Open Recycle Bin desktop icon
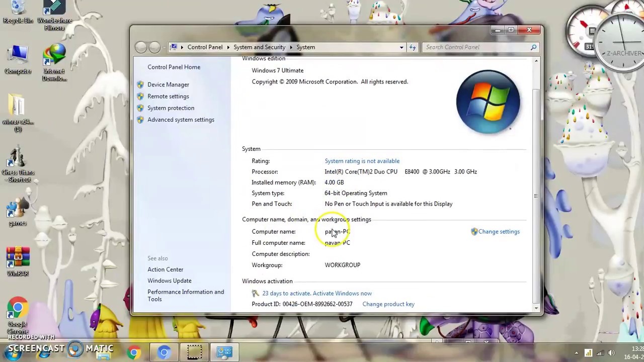The image size is (644, 362). click(x=18, y=13)
